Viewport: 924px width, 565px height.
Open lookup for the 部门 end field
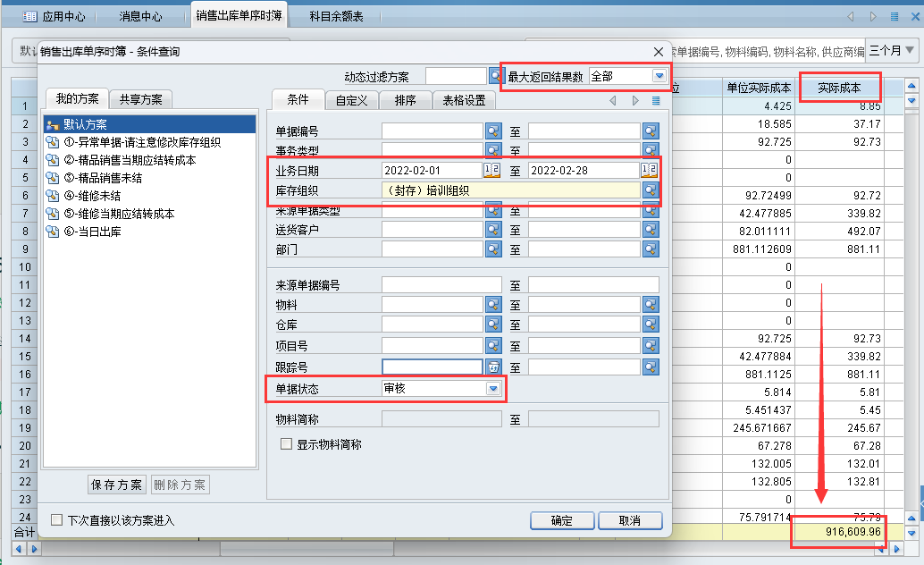click(650, 250)
